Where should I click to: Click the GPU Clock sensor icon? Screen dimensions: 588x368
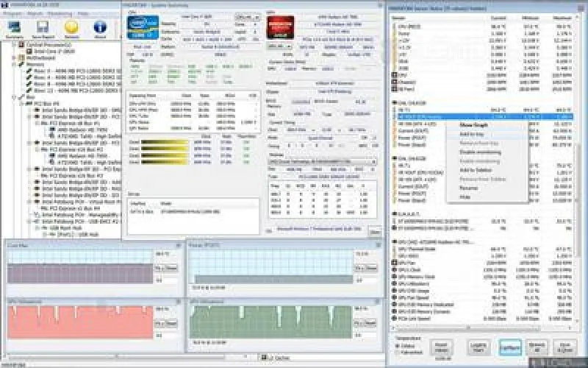(394, 269)
